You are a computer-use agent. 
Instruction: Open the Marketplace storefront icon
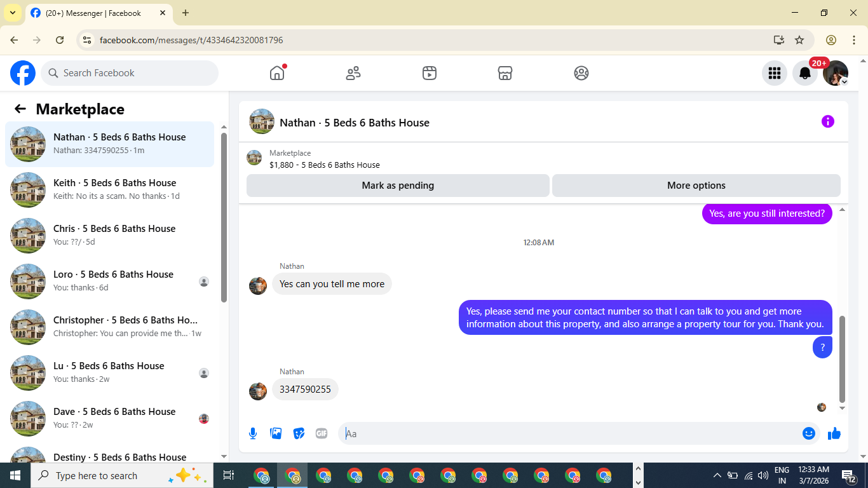click(505, 73)
